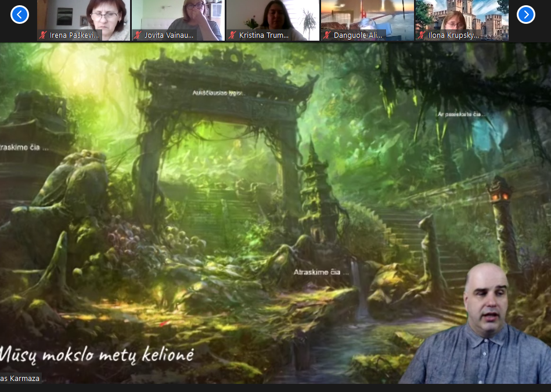Click the 'as Karmaza' presenter name label
Image resolution: width=551 pixels, height=392 pixels.
pyautogui.click(x=20, y=378)
